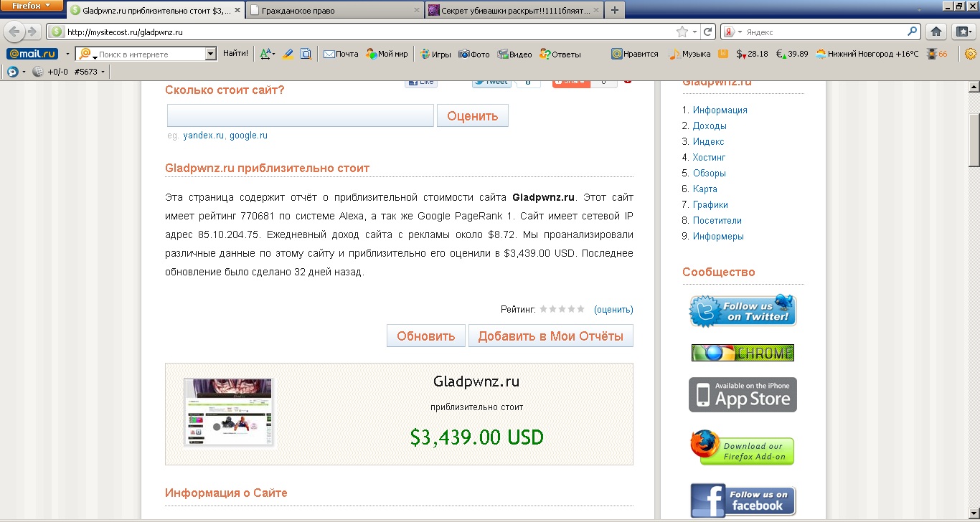Screen dimensions: 980x522
Task: Open the App Store badge
Action: tap(743, 395)
